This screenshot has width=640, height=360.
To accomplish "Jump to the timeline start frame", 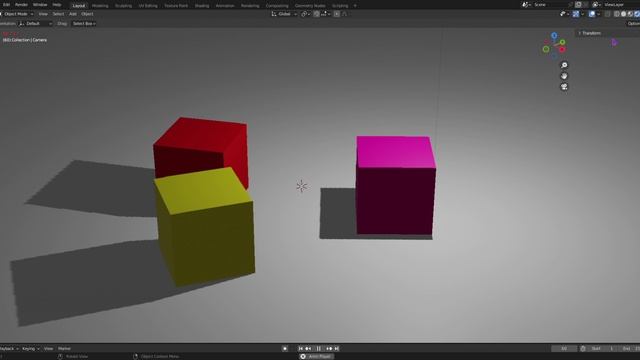I will [301, 349].
